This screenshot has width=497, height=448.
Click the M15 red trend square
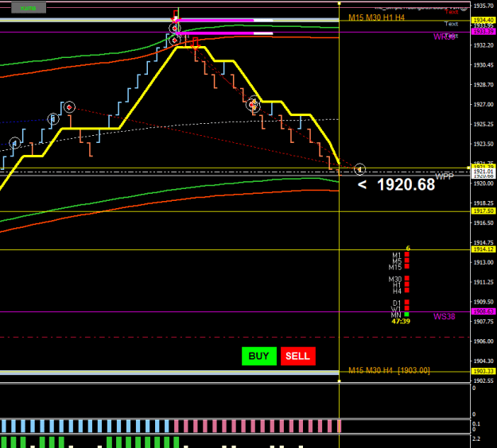click(407, 266)
